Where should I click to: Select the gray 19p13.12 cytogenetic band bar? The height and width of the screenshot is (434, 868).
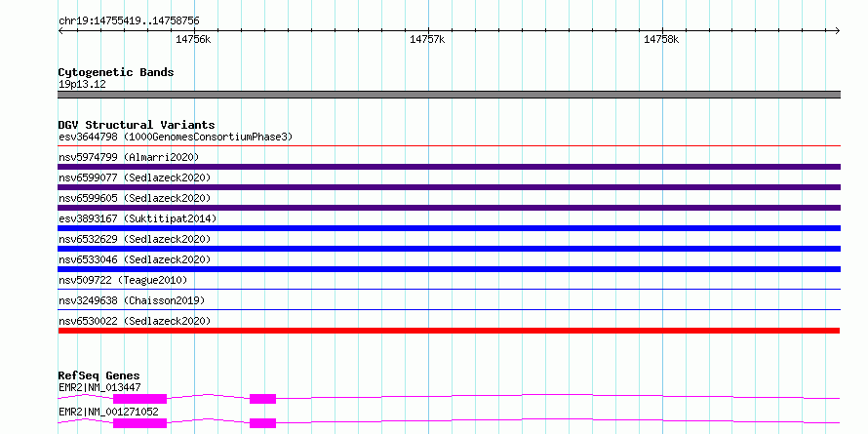449,95
